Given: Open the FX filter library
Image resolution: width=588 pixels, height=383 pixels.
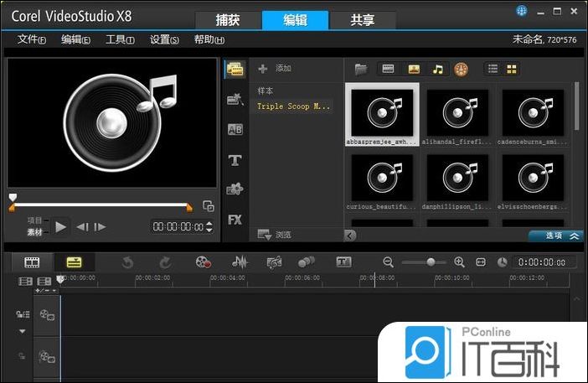Looking at the screenshot, I should click(235, 220).
